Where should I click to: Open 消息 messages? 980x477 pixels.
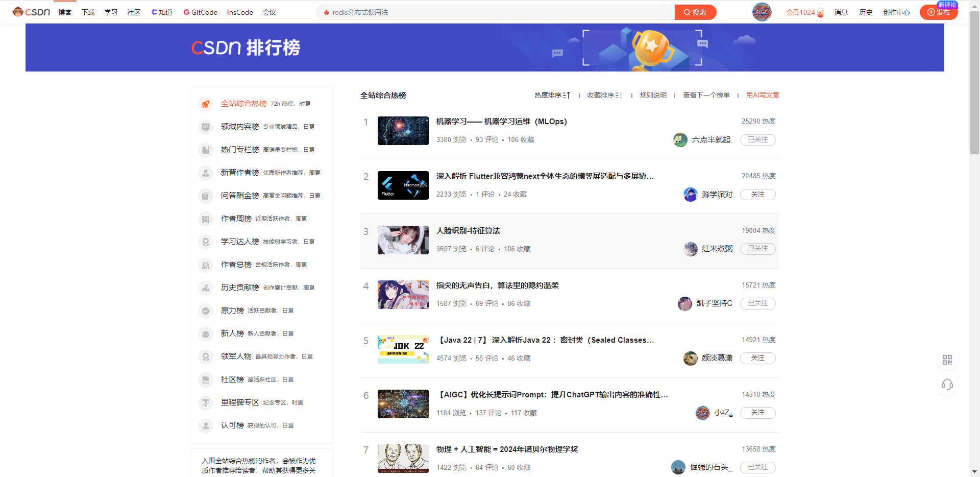[841, 12]
